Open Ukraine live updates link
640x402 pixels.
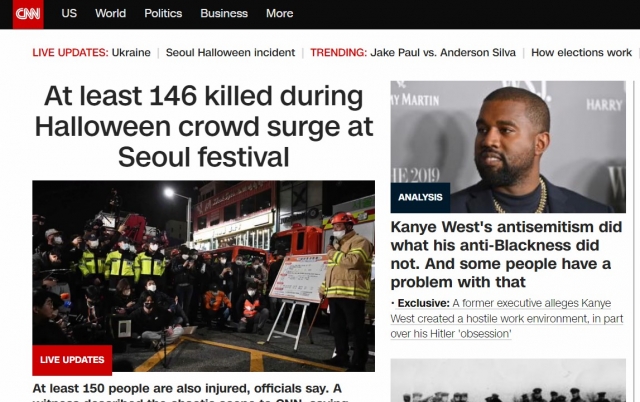[x=131, y=53]
